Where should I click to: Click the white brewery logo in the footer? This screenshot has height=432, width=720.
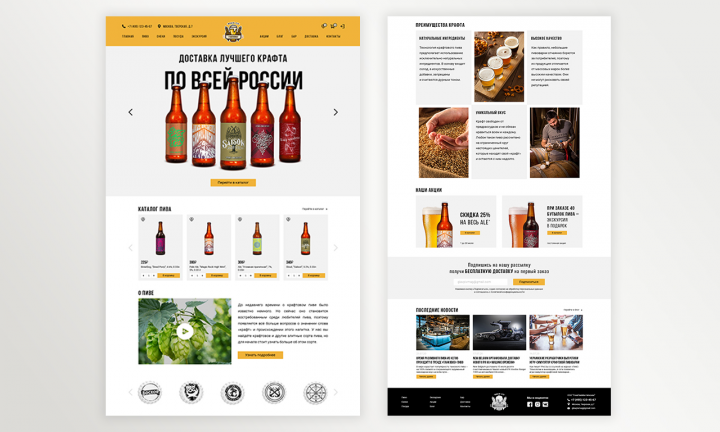(x=499, y=402)
